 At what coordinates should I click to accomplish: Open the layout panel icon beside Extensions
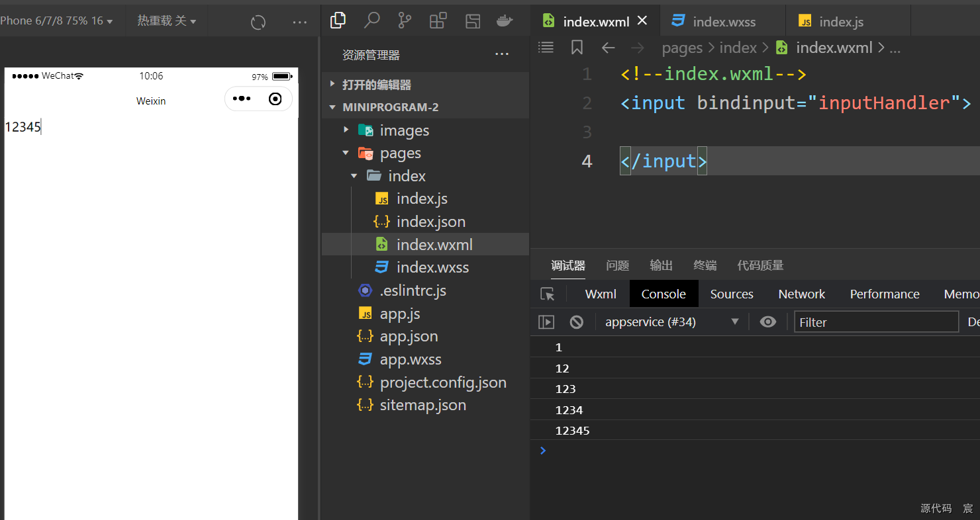coord(473,21)
